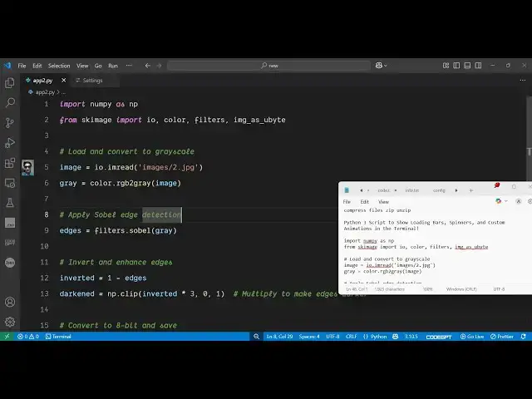Open the Copilot chat icon in title bar

coord(379,66)
